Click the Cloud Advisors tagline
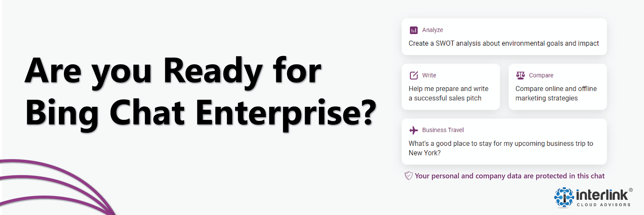Viewport: 644px width, 215px height. point(603,205)
